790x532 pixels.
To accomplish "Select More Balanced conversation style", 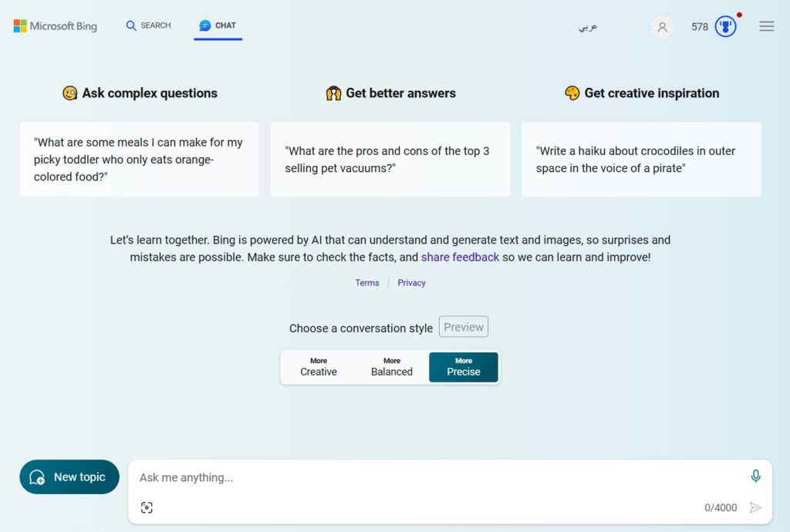I will pos(391,367).
